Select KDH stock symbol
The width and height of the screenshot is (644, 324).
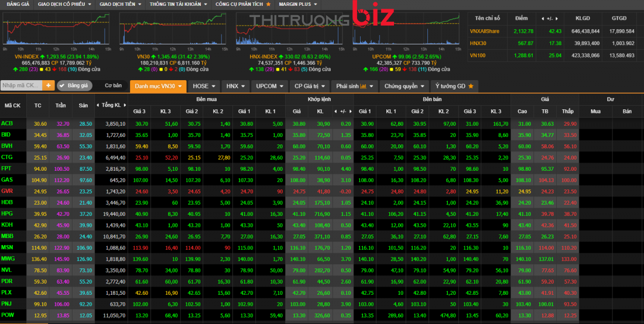[x=7, y=225]
